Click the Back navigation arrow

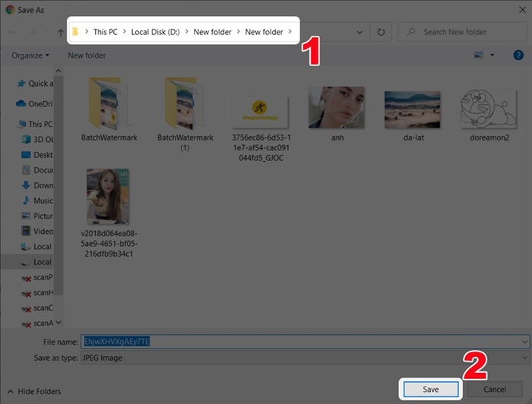(x=13, y=32)
